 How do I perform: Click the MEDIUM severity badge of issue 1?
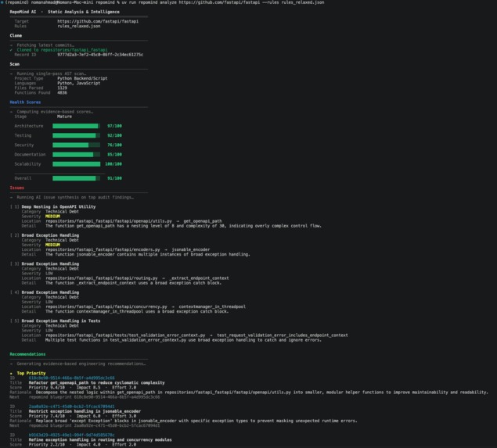point(52,216)
